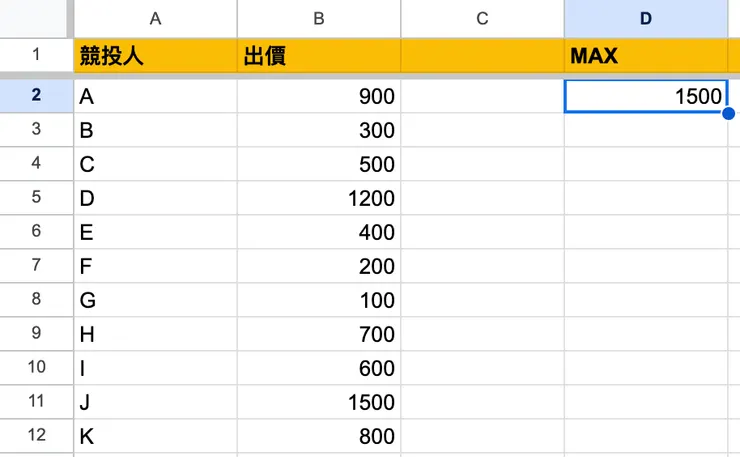Click the 出價 header cell
Image resolution: width=740 pixels, height=457 pixels.
[318, 56]
